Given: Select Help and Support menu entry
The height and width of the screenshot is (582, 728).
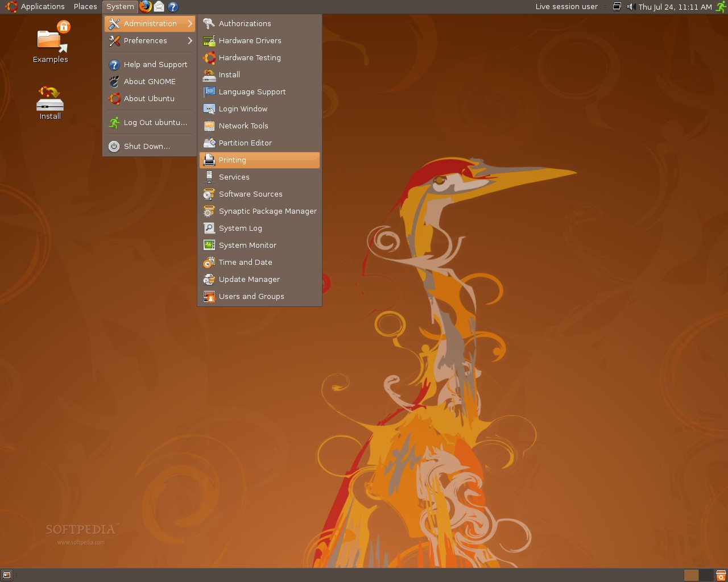Looking at the screenshot, I should point(150,64).
